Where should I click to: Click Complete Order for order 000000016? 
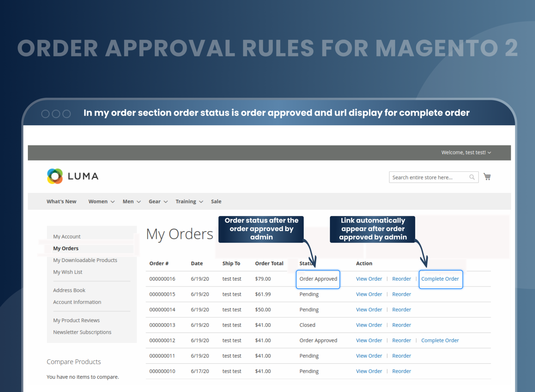(x=440, y=279)
